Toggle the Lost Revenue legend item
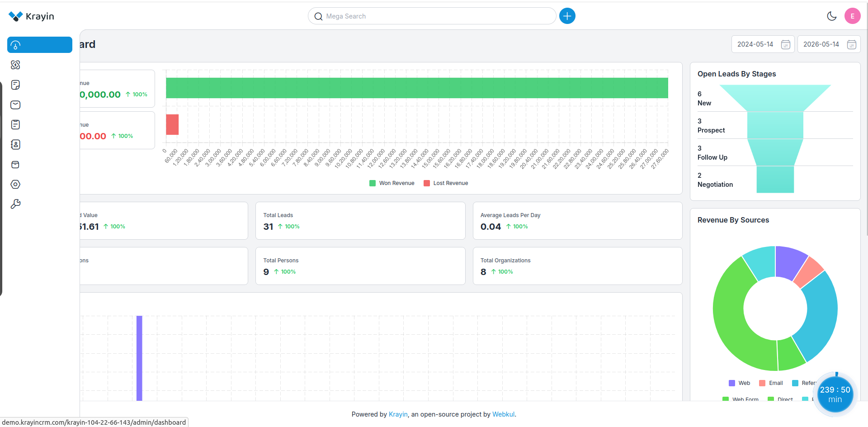The width and height of the screenshot is (868, 427). (446, 183)
